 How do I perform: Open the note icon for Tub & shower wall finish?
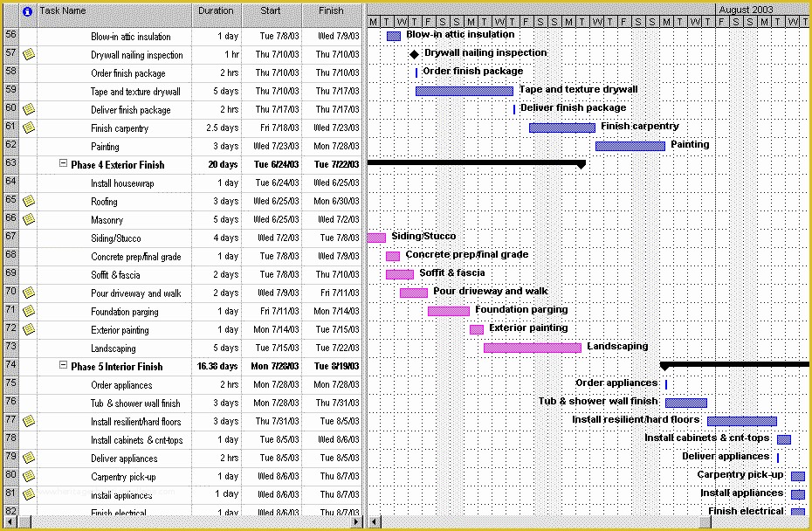tap(29, 403)
